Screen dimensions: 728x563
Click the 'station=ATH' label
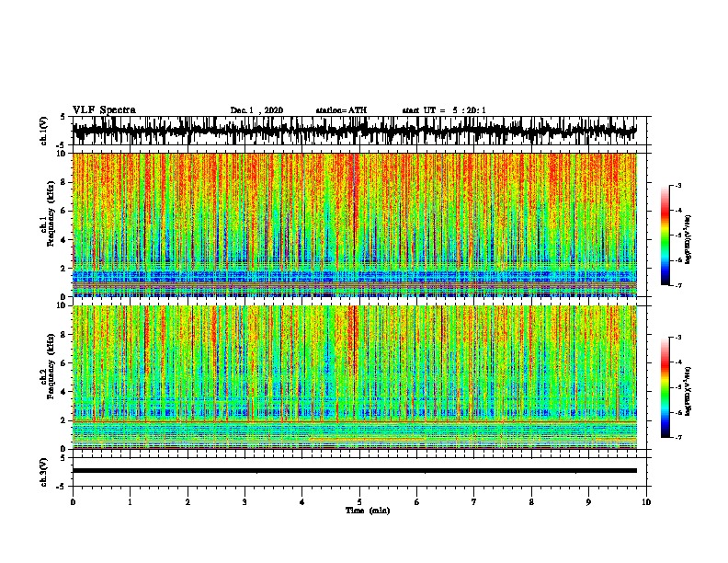341,110
